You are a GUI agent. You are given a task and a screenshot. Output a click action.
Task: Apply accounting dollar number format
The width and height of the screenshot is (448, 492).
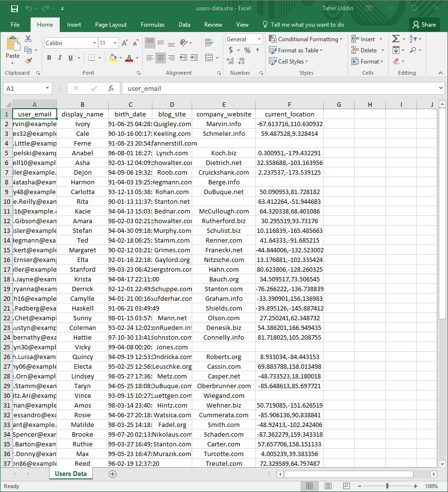(231, 50)
